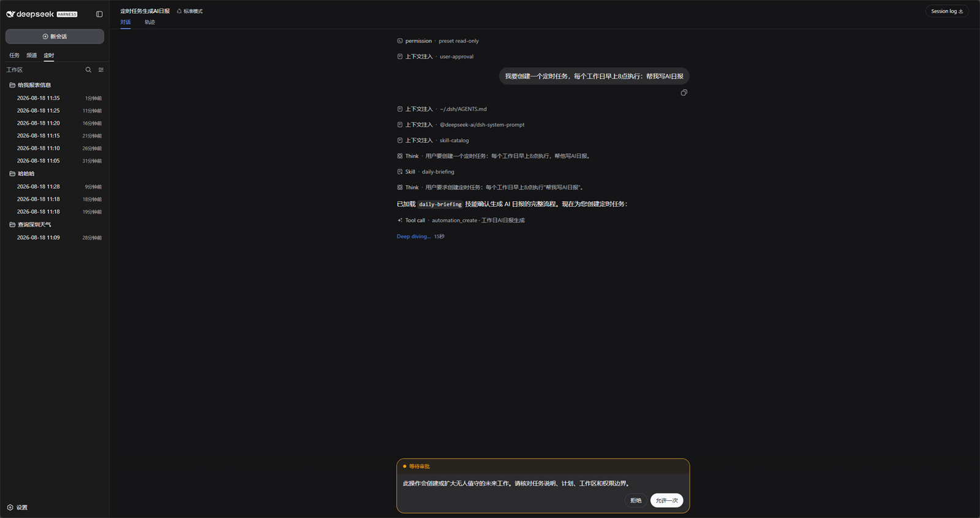Open the 2026-08-18 11:09 run
The height and width of the screenshot is (518, 980).
[55, 237]
